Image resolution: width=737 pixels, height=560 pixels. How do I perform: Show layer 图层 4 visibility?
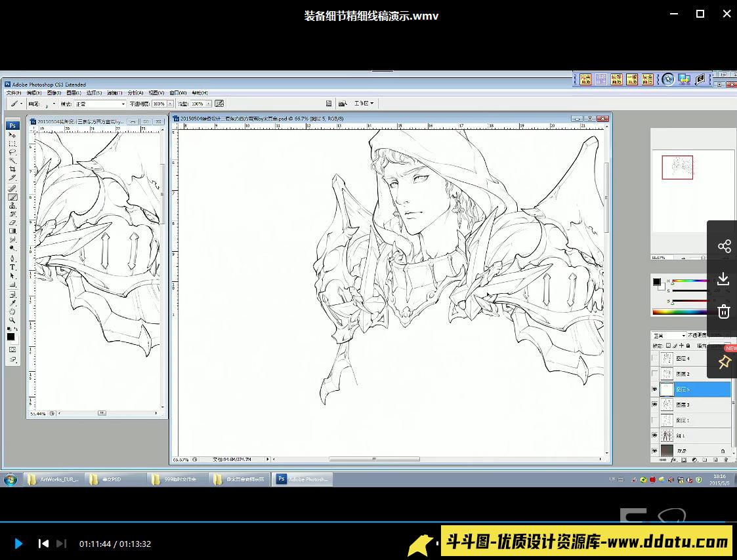point(655,359)
